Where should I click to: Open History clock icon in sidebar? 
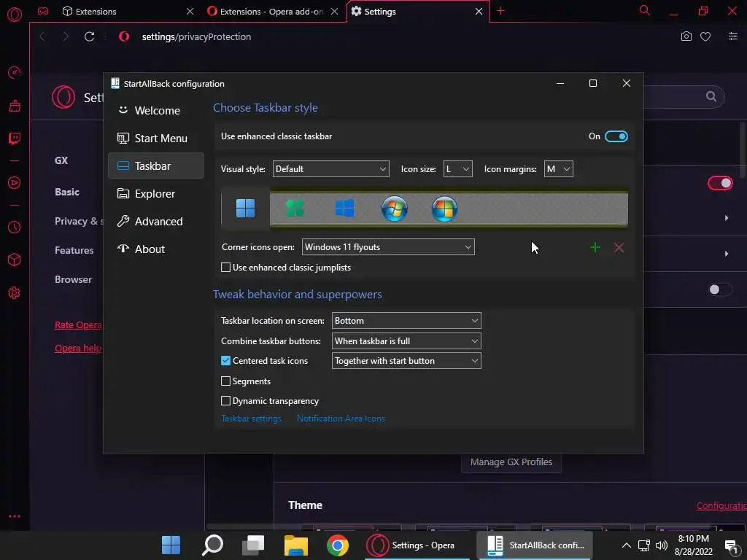pyautogui.click(x=15, y=227)
